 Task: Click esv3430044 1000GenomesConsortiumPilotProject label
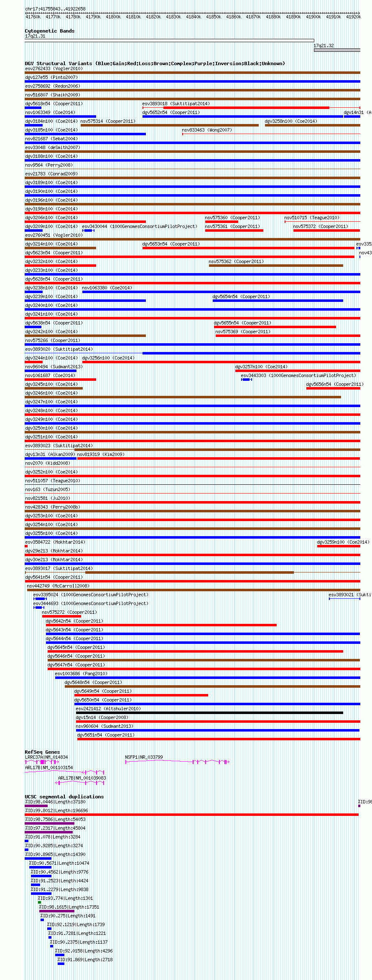(x=140, y=226)
